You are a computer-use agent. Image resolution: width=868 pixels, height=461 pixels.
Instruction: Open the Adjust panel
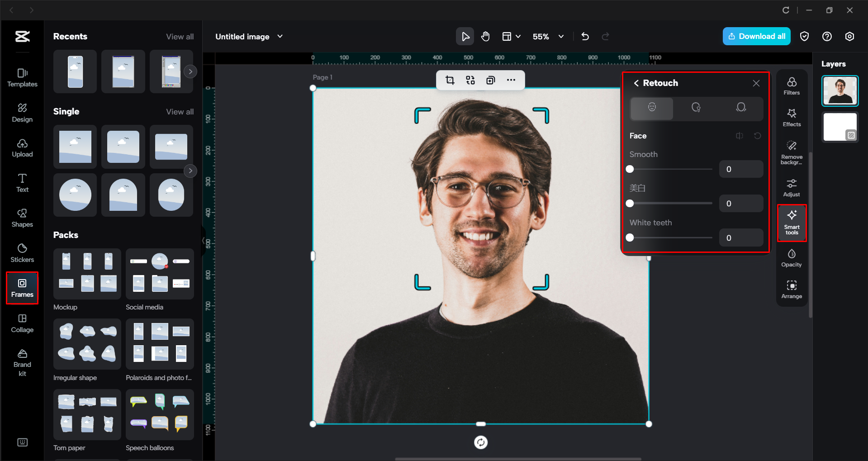pos(791,187)
